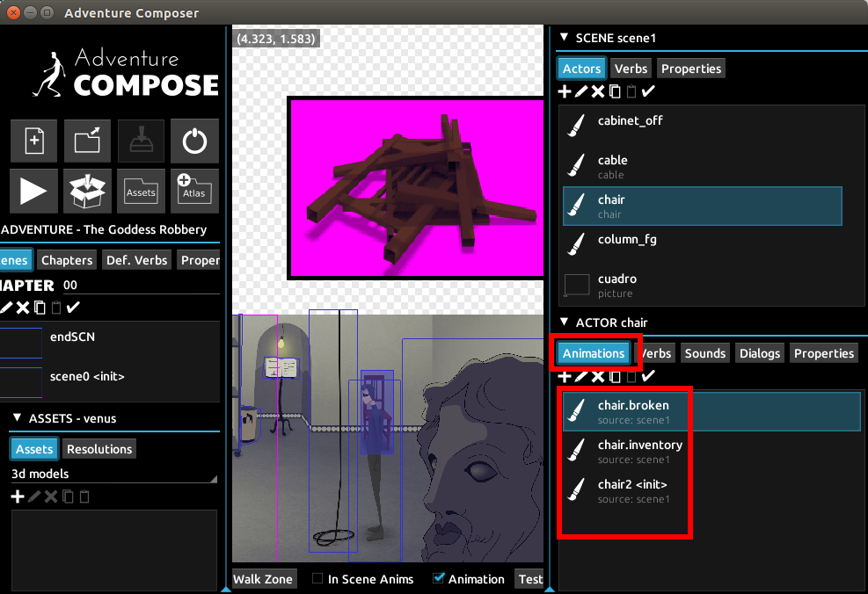
Task: Switch to the Chapters tab
Action: coord(67,260)
